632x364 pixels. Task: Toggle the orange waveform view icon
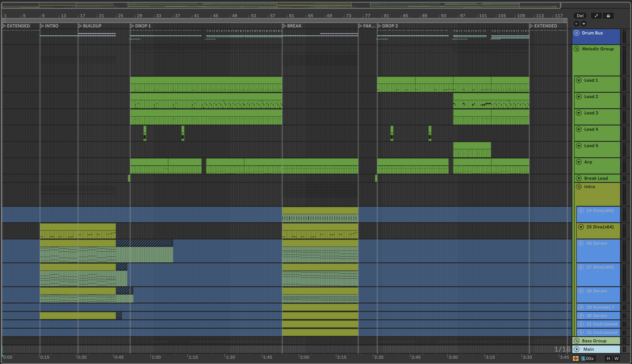coord(575,358)
